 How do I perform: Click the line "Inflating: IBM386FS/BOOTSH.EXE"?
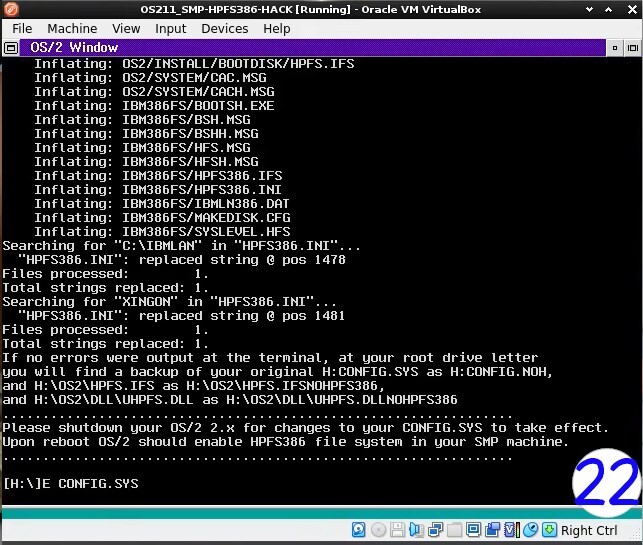154,105
